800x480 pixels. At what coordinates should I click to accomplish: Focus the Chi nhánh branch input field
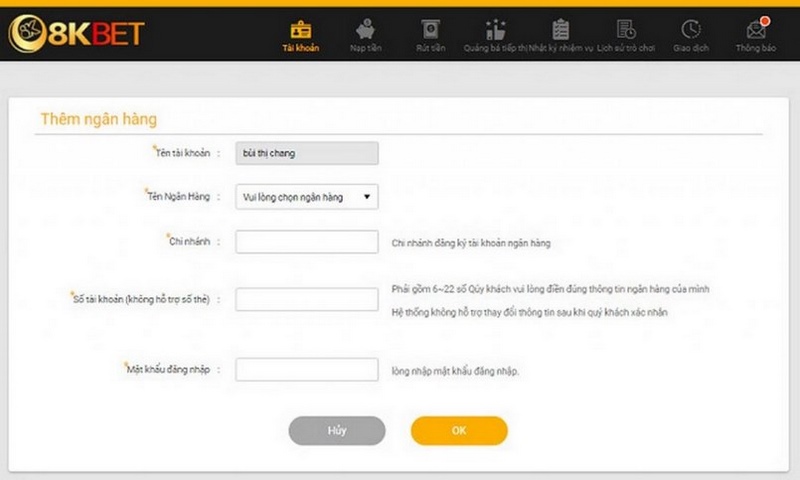coord(306,242)
